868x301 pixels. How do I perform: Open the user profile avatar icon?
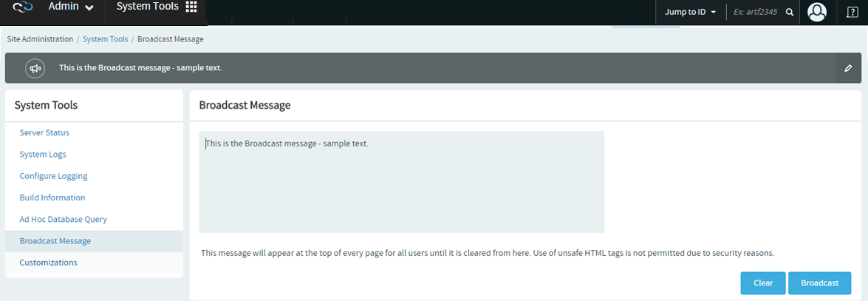tap(817, 12)
